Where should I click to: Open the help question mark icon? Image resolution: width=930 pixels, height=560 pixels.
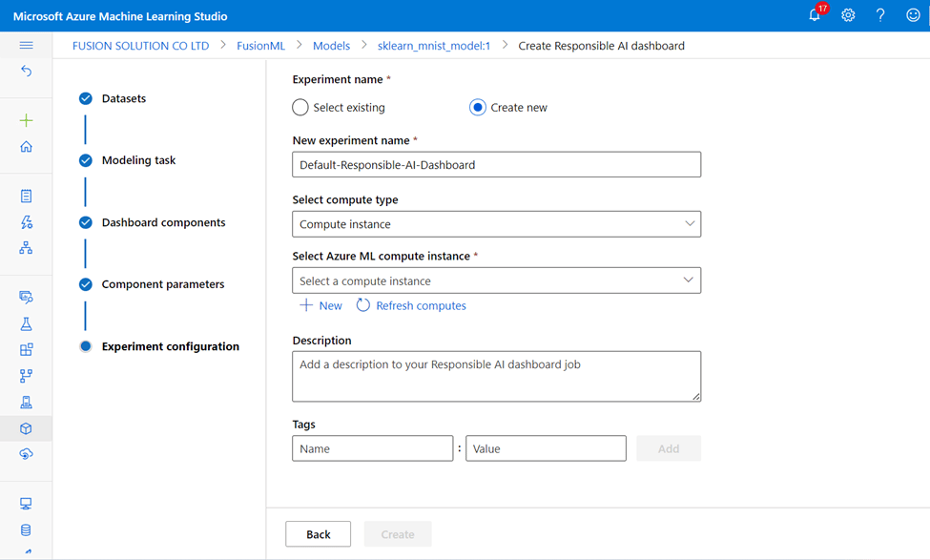(x=880, y=15)
